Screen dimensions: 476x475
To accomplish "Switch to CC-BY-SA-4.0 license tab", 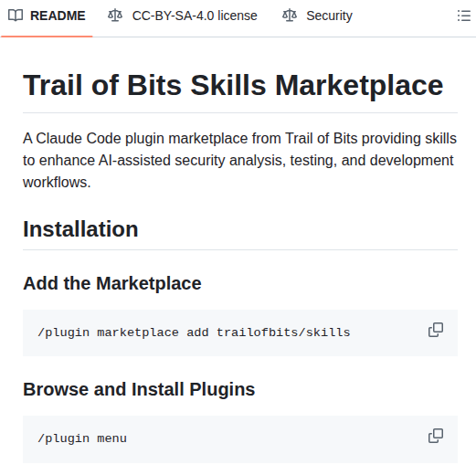I will coord(183,16).
